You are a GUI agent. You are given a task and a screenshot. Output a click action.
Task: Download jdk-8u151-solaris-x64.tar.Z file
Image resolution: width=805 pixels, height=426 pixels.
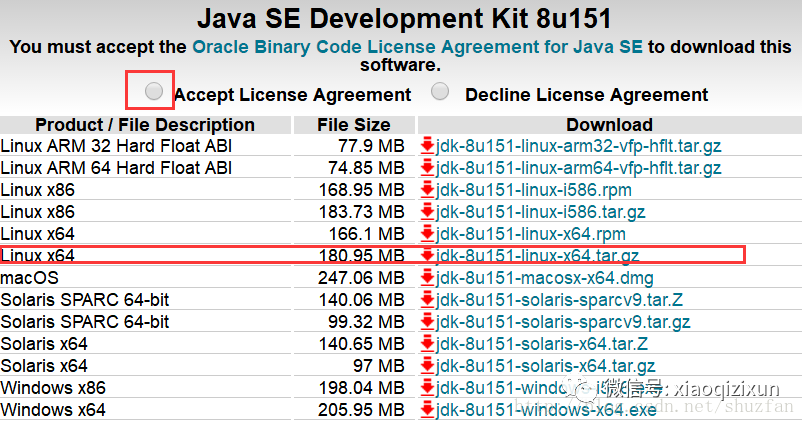pyautogui.click(x=542, y=344)
